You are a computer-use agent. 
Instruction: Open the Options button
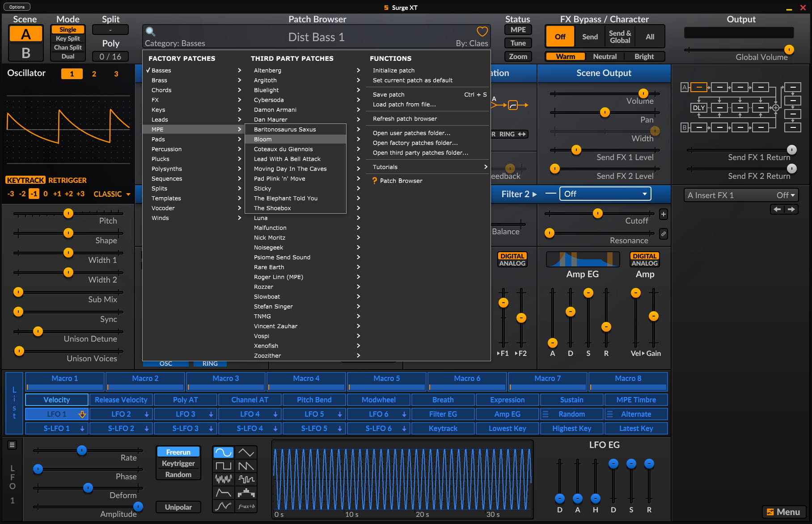pyautogui.click(x=17, y=7)
